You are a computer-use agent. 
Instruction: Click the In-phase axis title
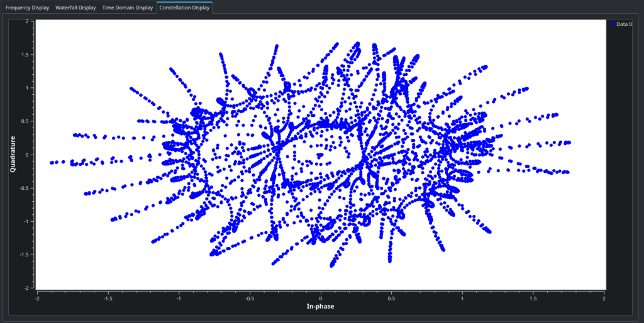click(321, 306)
